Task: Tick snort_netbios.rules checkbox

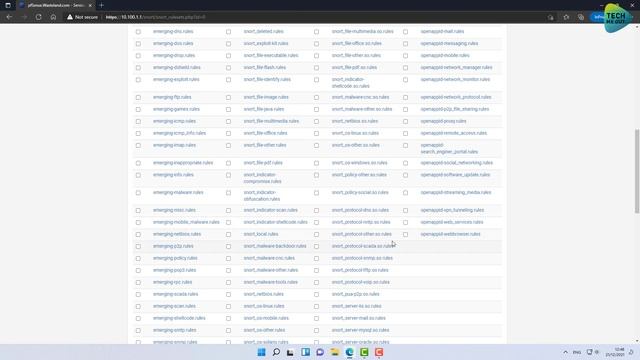Action: (x=229, y=294)
